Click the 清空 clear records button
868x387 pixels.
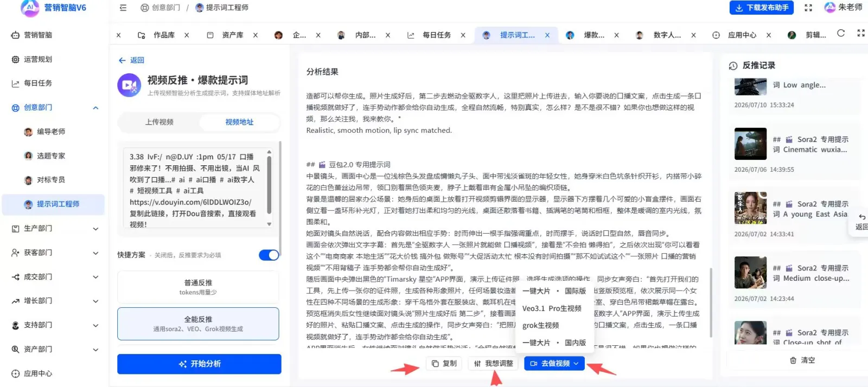802,360
